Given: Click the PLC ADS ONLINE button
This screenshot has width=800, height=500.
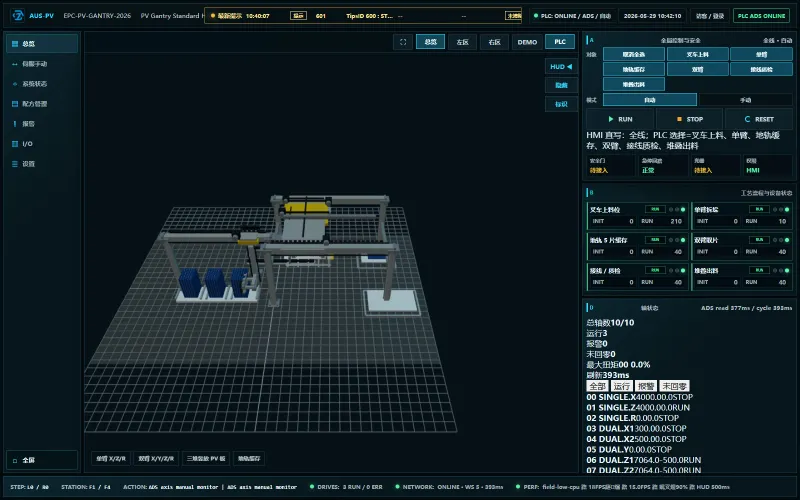Looking at the screenshot, I should tap(761, 16).
